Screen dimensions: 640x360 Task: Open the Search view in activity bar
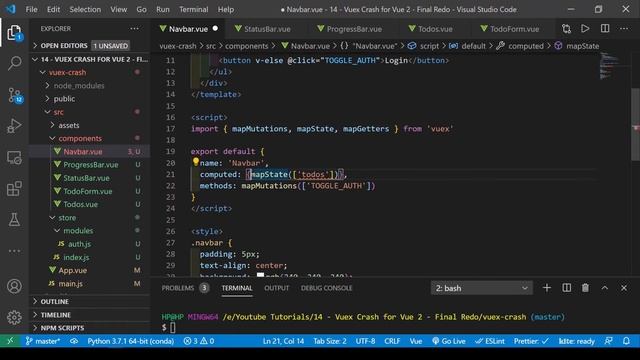click(14, 63)
